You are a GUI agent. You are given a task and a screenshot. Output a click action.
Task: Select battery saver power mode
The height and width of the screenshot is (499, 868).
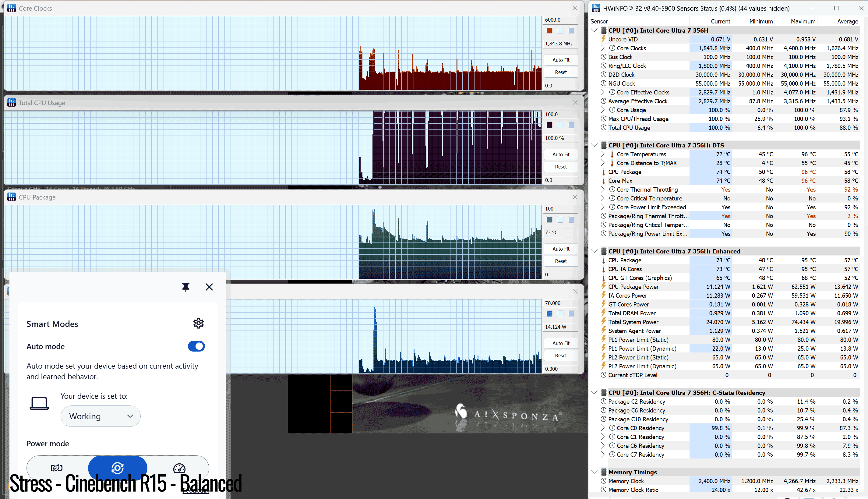click(x=57, y=468)
